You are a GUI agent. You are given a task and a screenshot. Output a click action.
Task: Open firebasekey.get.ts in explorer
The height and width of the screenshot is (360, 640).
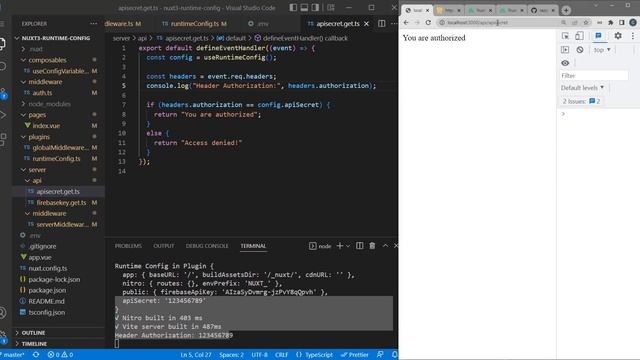click(x=61, y=203)
